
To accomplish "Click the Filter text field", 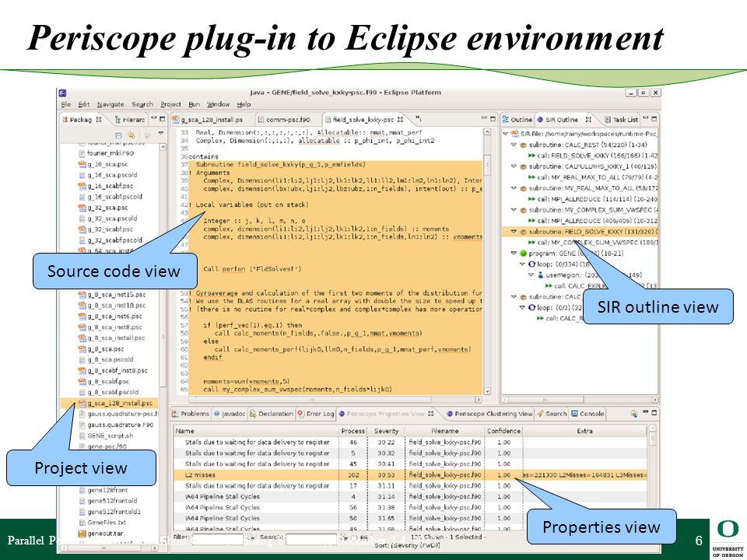I will [219, 538].
